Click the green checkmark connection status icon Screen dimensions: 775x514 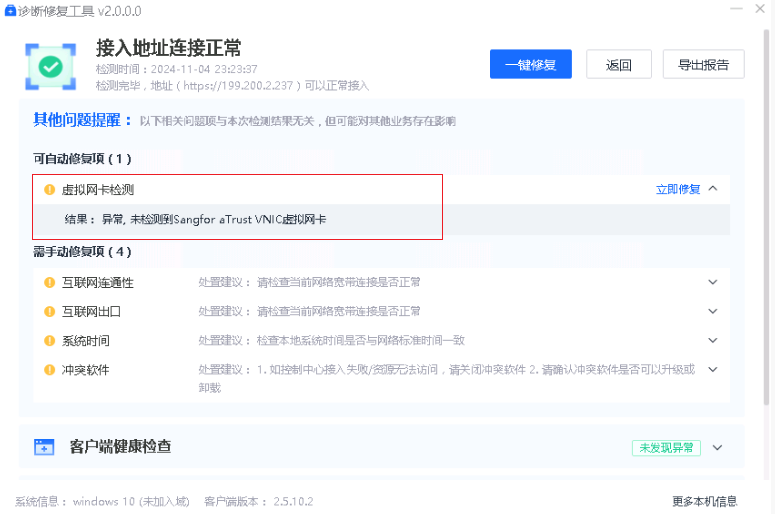click(x=50, y=67)
